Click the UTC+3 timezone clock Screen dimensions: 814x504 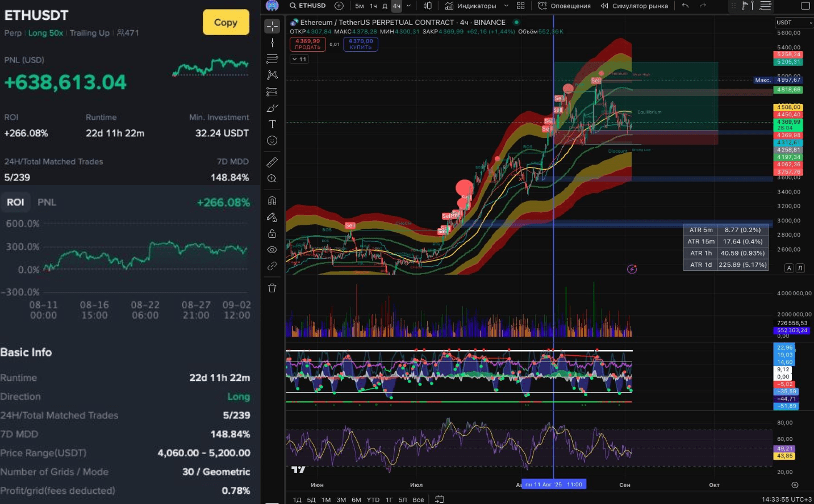tap(787, 499)
